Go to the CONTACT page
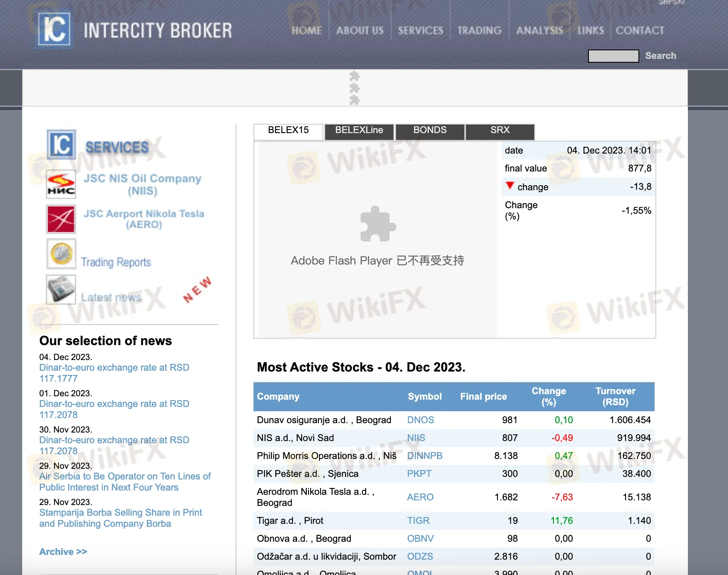The width and height of the screenshot is (728, 575). (x=640, y=30)
